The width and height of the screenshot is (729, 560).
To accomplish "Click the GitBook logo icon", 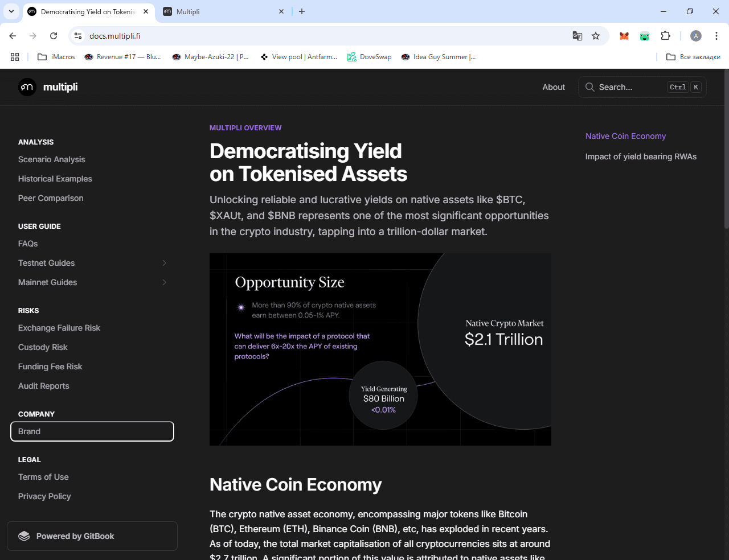I will click(x=24, y=536).
